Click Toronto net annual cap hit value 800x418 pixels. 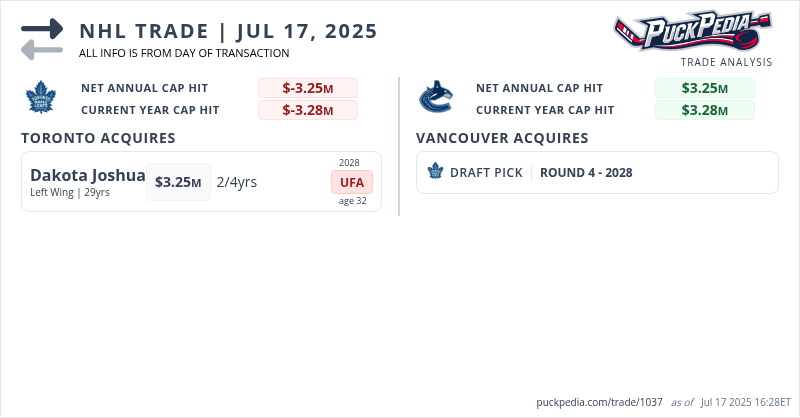[307, 88]
